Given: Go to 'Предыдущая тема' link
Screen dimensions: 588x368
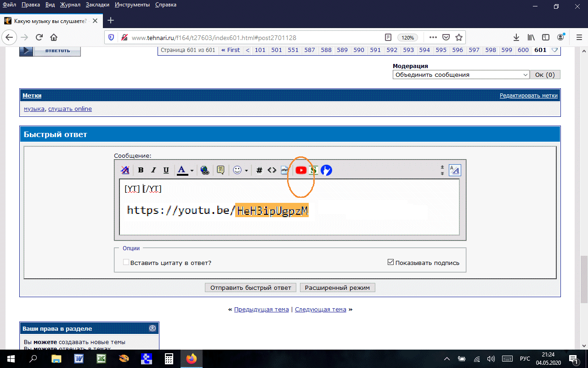Looking at the screenshot, I should [x=261, y=310].
